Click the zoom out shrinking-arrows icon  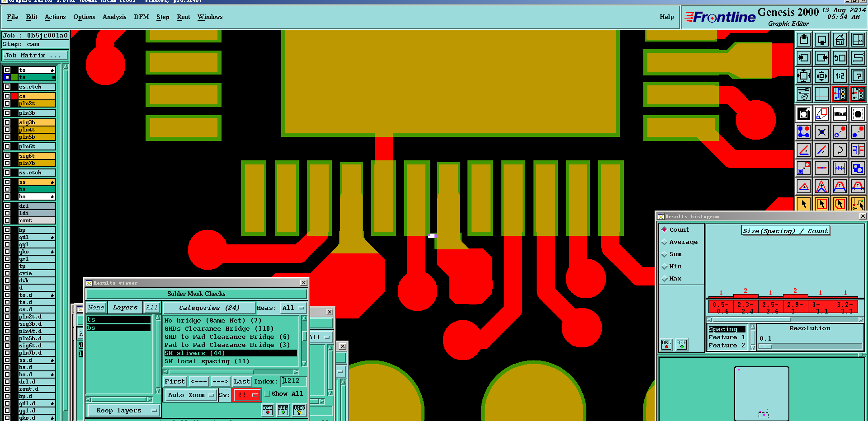822,76
